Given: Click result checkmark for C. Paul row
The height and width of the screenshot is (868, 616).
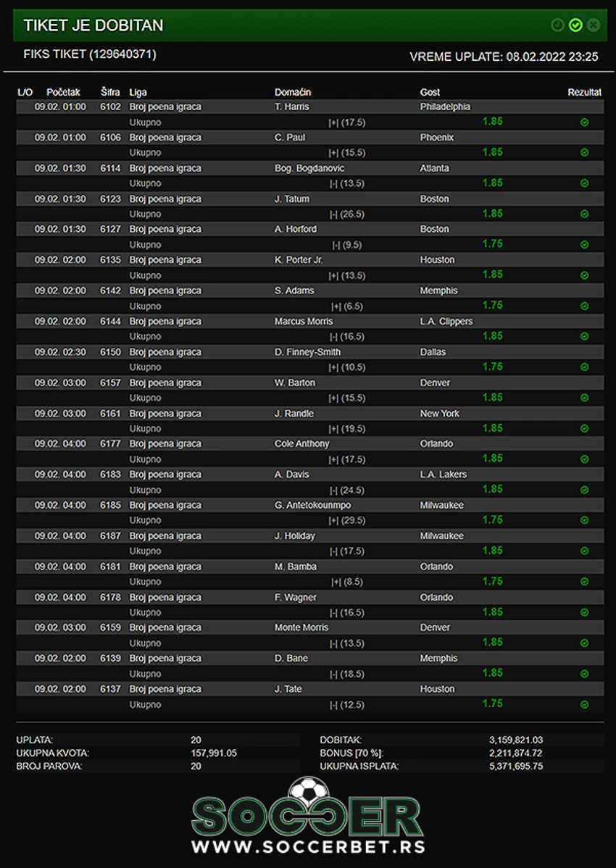Looking at the screenshot, I should [584, 153].
